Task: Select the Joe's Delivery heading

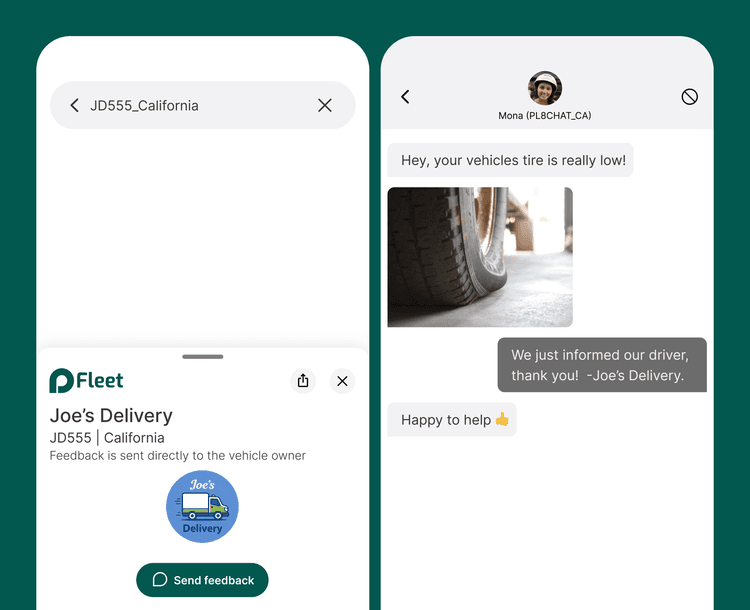Action: (111, 415)
